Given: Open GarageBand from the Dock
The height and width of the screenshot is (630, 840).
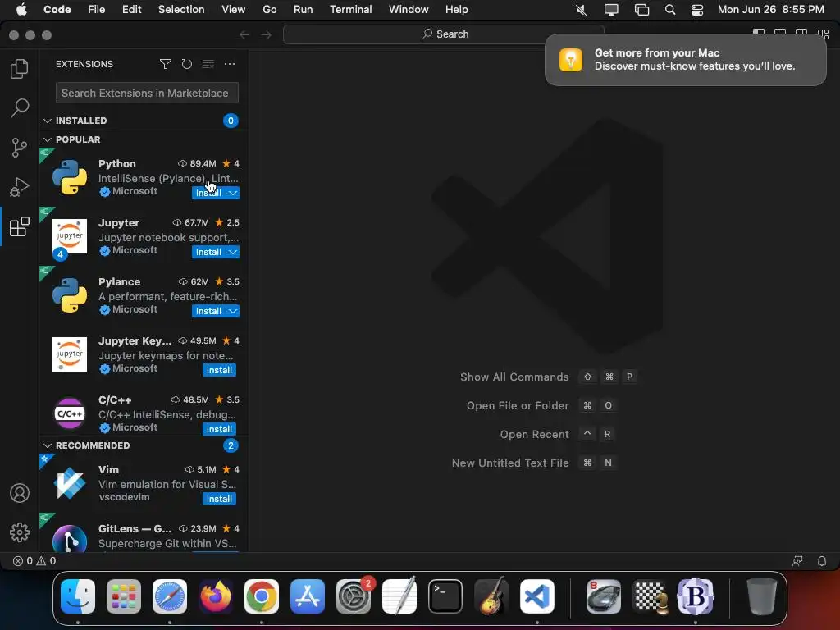Looking at the screenshot, I should tap(491, 596).
